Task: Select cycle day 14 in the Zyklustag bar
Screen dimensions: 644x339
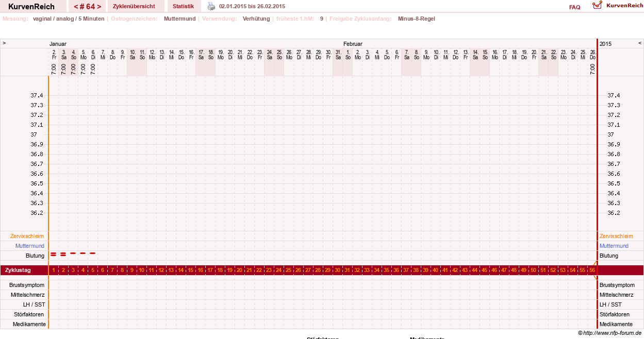Action: (180, 270)
